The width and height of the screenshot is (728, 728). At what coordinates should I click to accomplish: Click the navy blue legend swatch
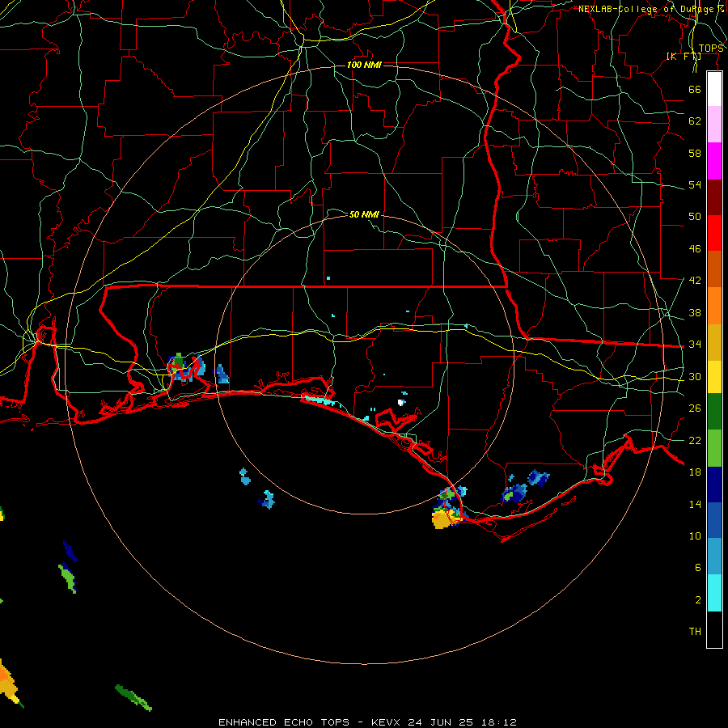pyautogui.click(x=714, y=485)
